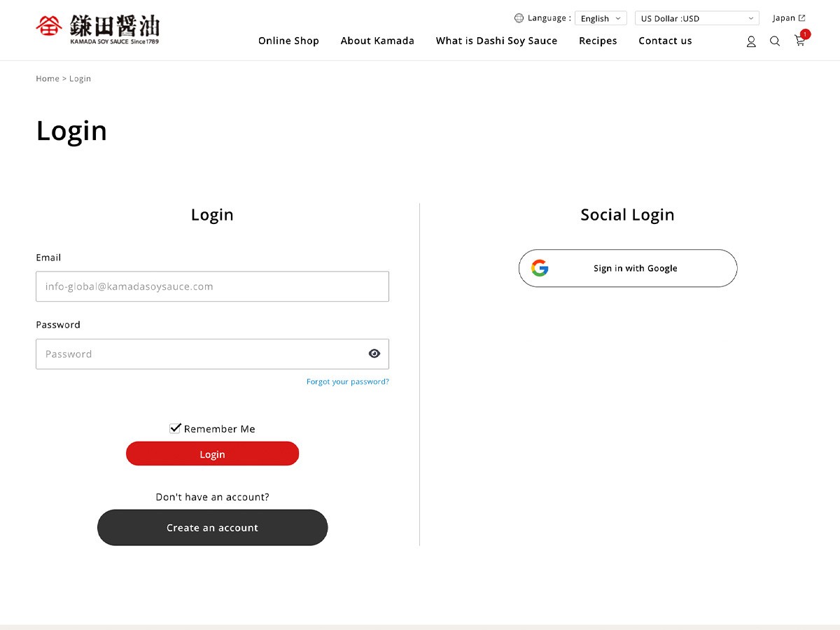The height and width of the screenshot is (630, 840).
Task: Open the Online Shop menu
Action: point(288,41)
